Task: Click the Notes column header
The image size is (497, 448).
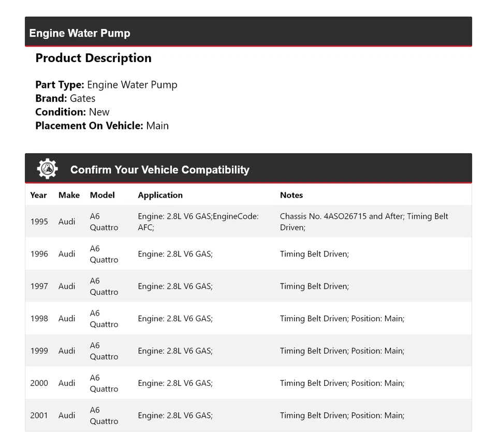Action: [291, 195]
